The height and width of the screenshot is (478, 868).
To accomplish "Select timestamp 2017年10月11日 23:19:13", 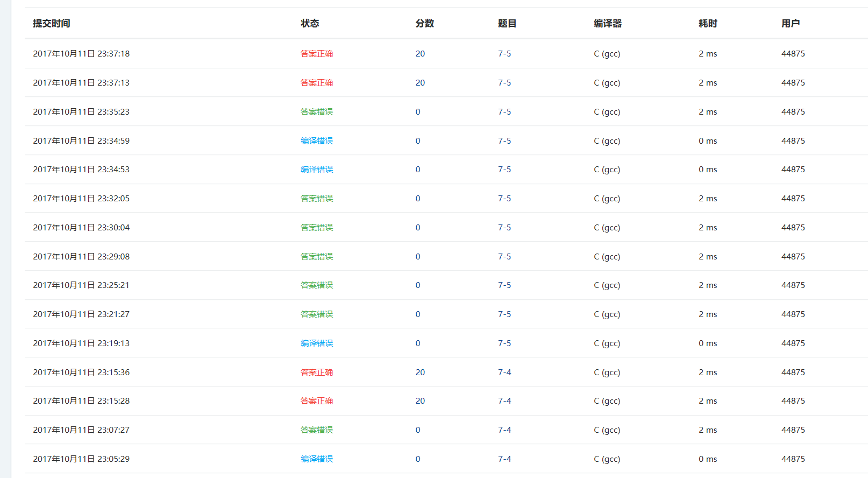I will pyautogui.click(x=81, y=343).
